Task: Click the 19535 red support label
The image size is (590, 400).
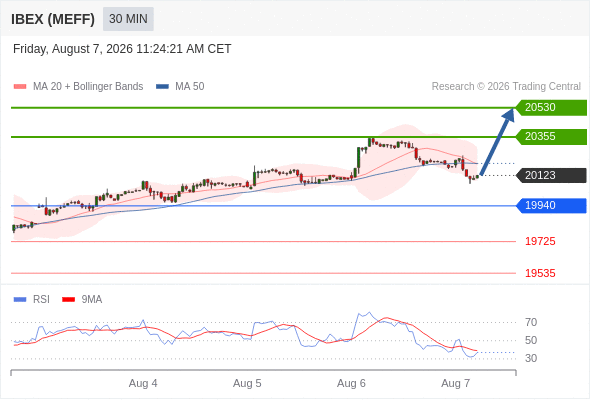Action: coord(540,273)
